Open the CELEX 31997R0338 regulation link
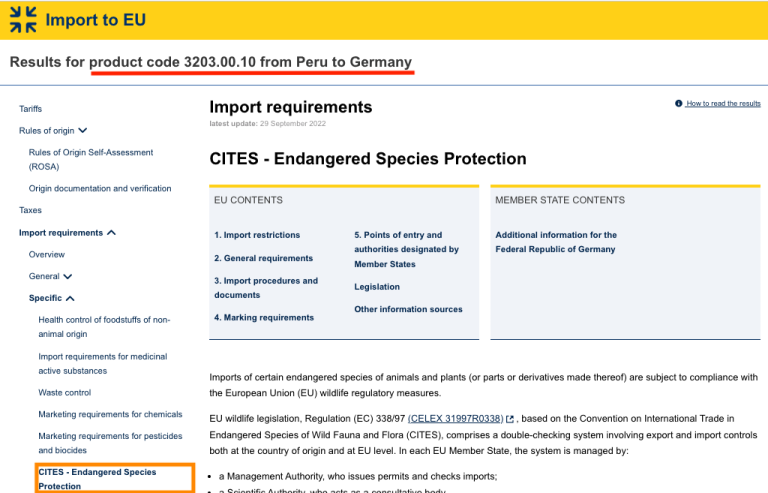This screenshot has width=768, height=493. [456, 419]
